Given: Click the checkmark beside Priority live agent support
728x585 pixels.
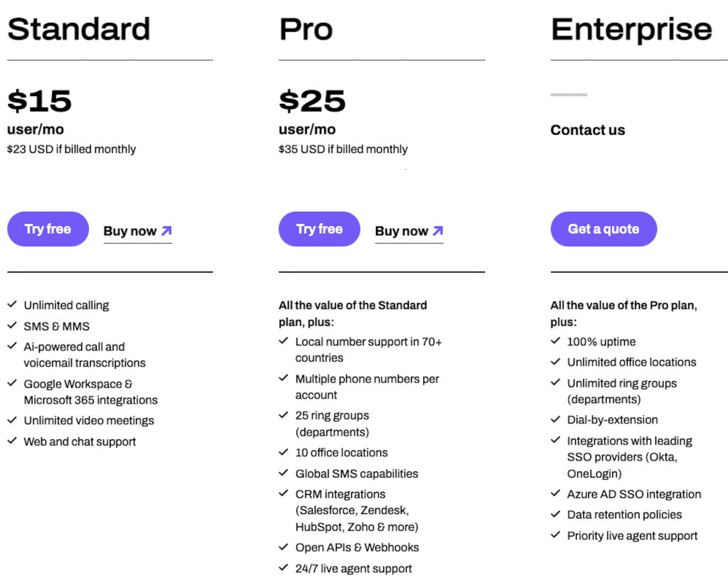Looking at the screenshot, I should point(556,536).
